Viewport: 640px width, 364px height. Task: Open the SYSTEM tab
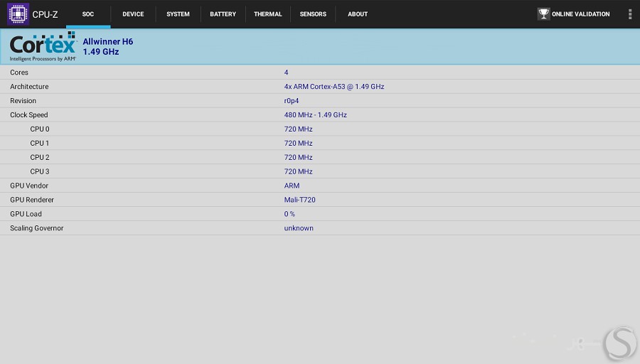point(178,14)
